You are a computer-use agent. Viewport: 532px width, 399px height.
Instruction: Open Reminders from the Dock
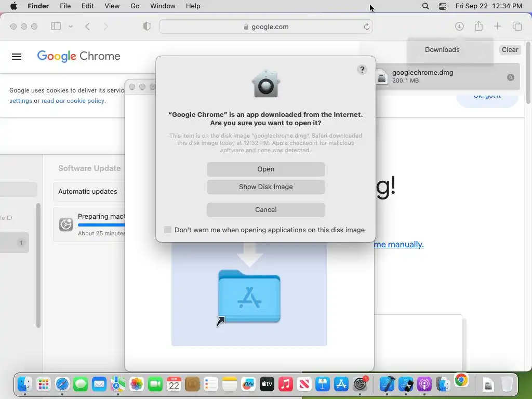(211, 384)
